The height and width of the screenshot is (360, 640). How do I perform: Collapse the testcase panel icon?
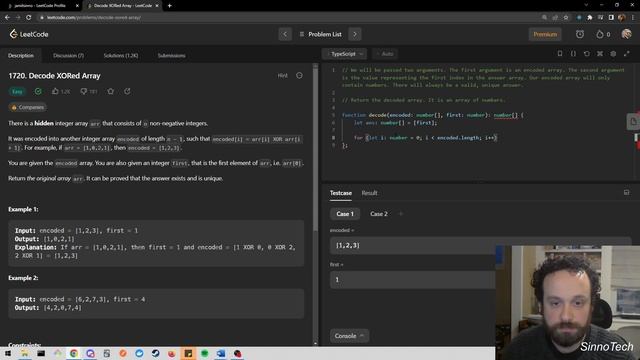pyautogui.click(x=627, y=193)
